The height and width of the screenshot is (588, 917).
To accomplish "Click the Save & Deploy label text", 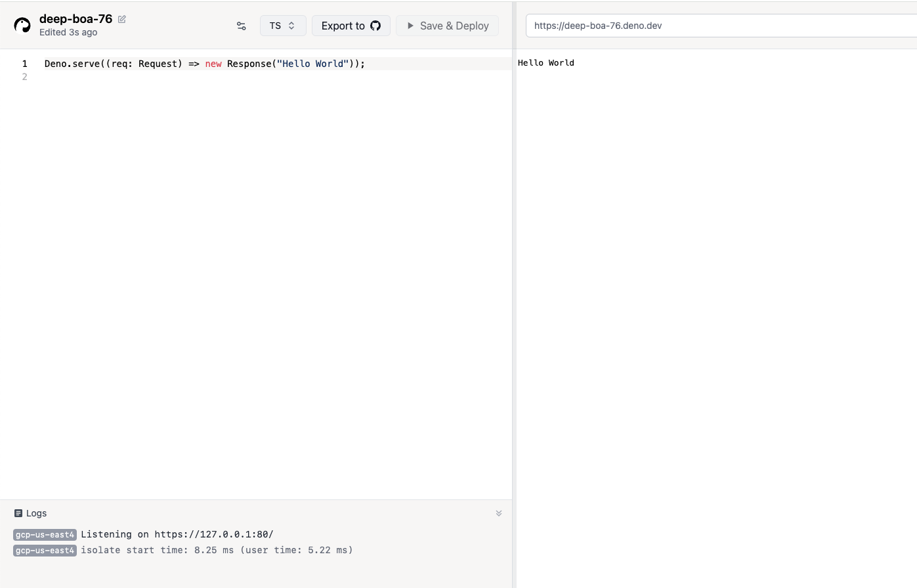I will pos(454,26).
